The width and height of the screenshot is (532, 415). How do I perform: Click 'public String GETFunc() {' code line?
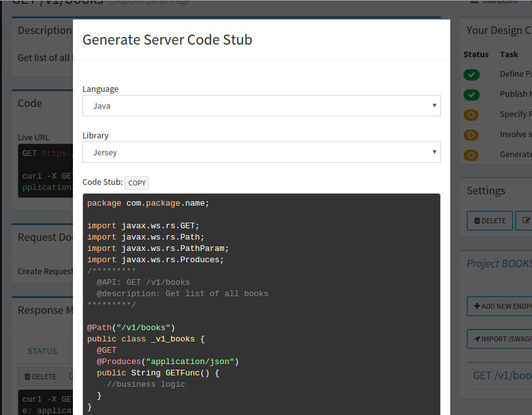(158, 373)
